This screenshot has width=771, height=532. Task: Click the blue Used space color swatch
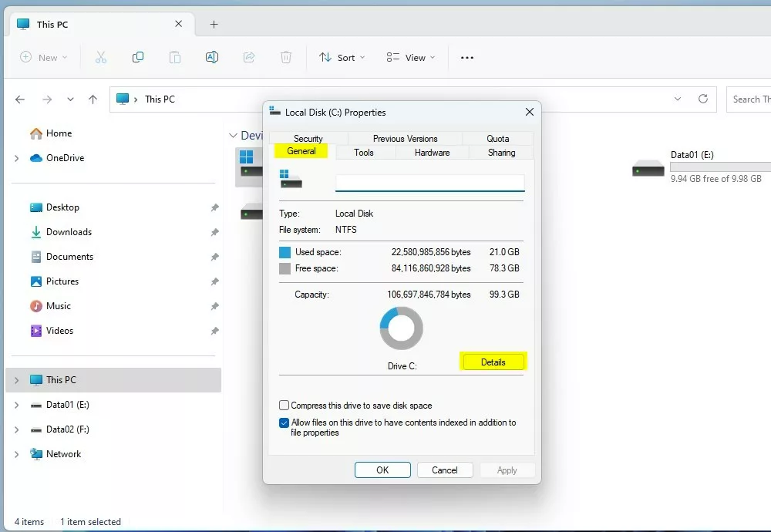(284, 252)
